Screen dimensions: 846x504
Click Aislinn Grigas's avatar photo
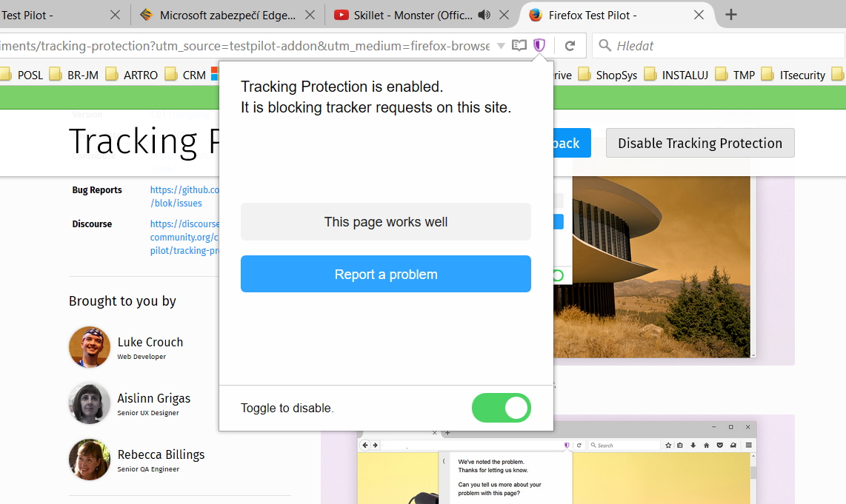tap(90, 403)
